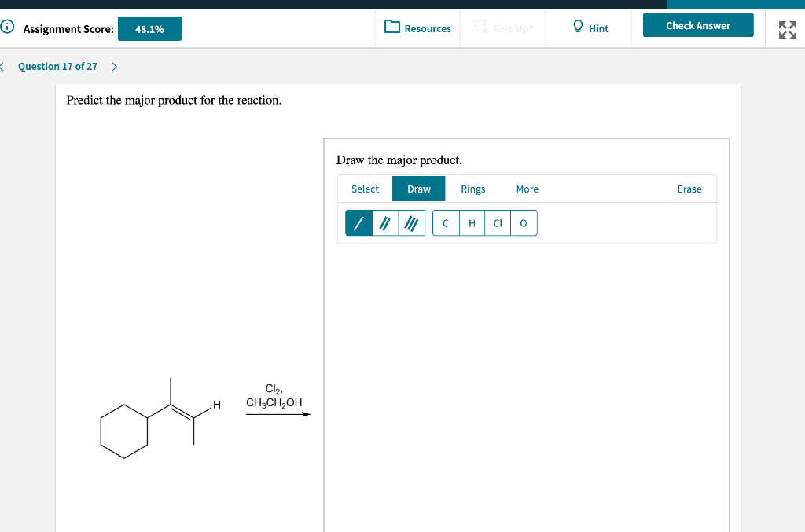Select the Oxygen atom button
Screen dimensions: 805x532
[x=523, y=222]
